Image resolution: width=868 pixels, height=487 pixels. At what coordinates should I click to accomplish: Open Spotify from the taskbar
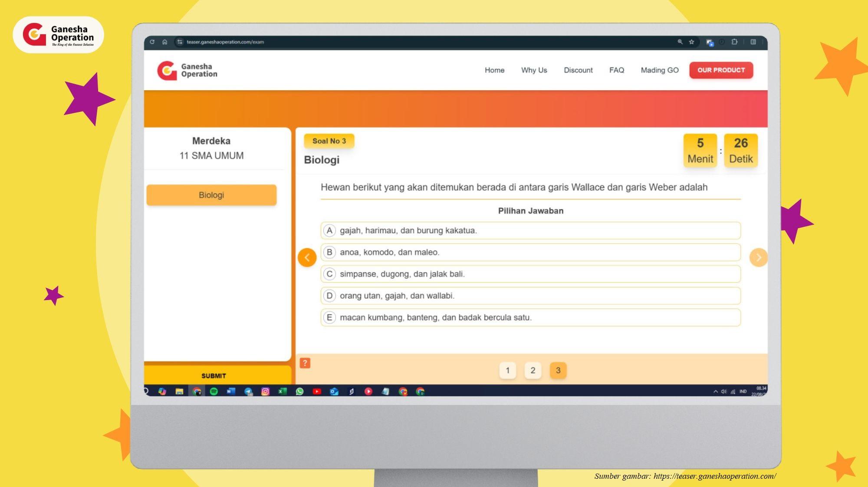pyautogui.click(x=214, y=392)
